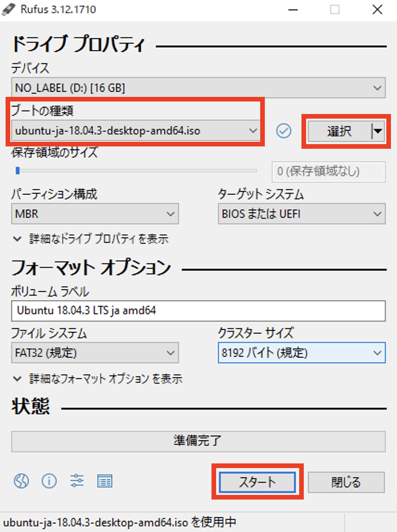Open the ターゲット システム BIOS または UEFI dropdown

click(301, 214)
